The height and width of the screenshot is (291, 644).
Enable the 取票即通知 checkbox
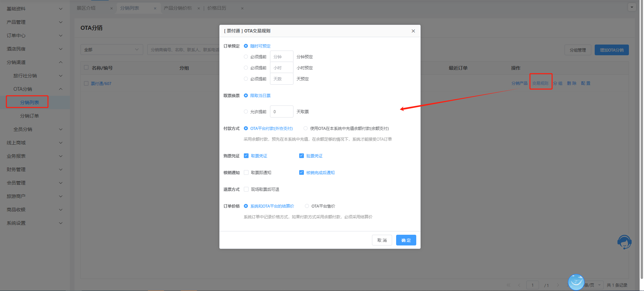[x=246, y=173]
